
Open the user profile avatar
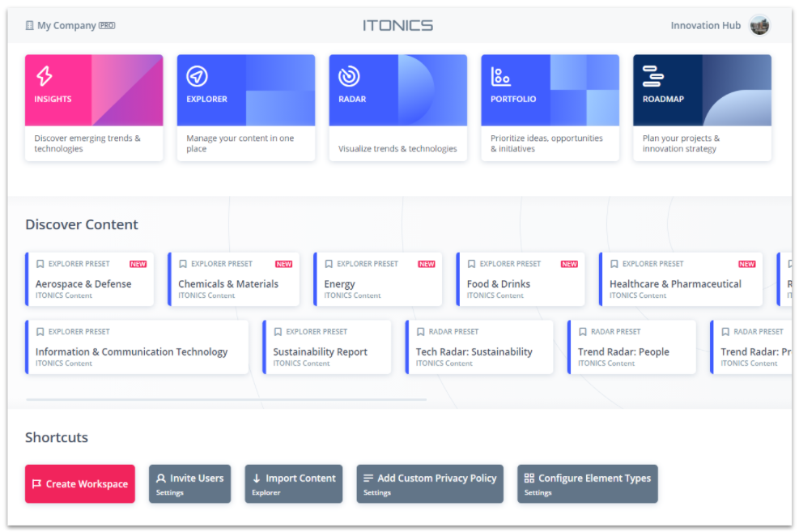click(759, 25)
